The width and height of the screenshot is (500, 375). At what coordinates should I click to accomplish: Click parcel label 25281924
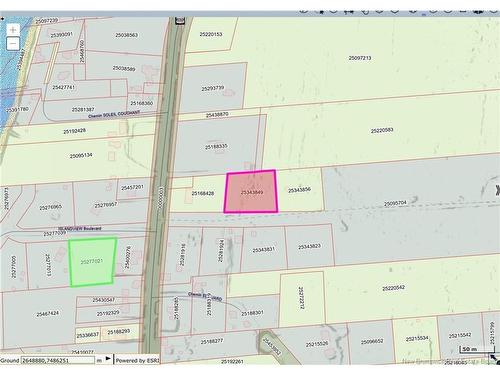(x=221, y=250)
